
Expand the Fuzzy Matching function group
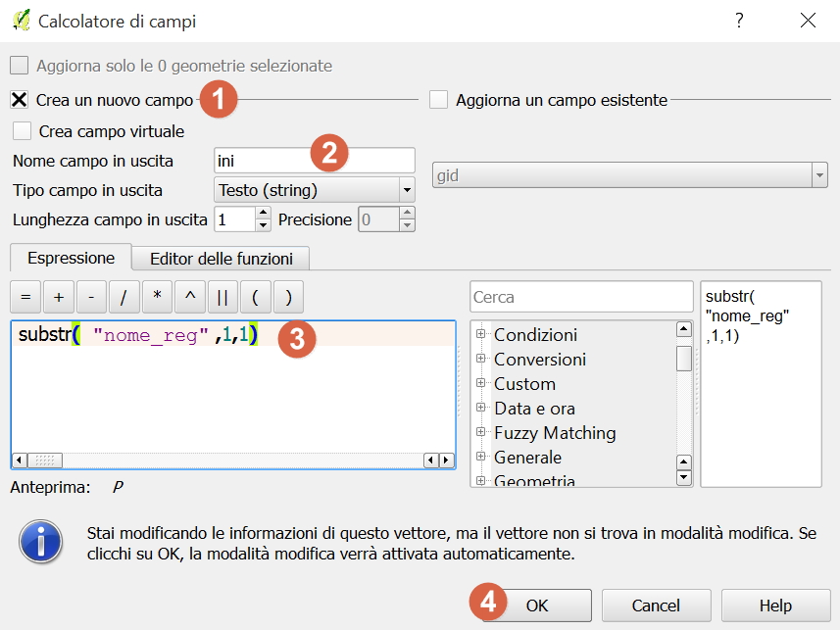[481, 433]
